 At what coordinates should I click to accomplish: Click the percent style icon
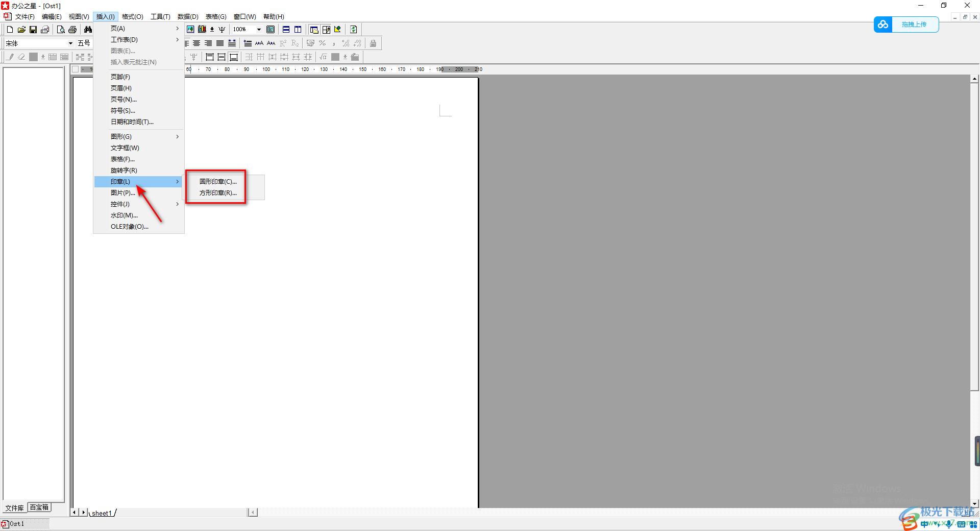[322, 43]
